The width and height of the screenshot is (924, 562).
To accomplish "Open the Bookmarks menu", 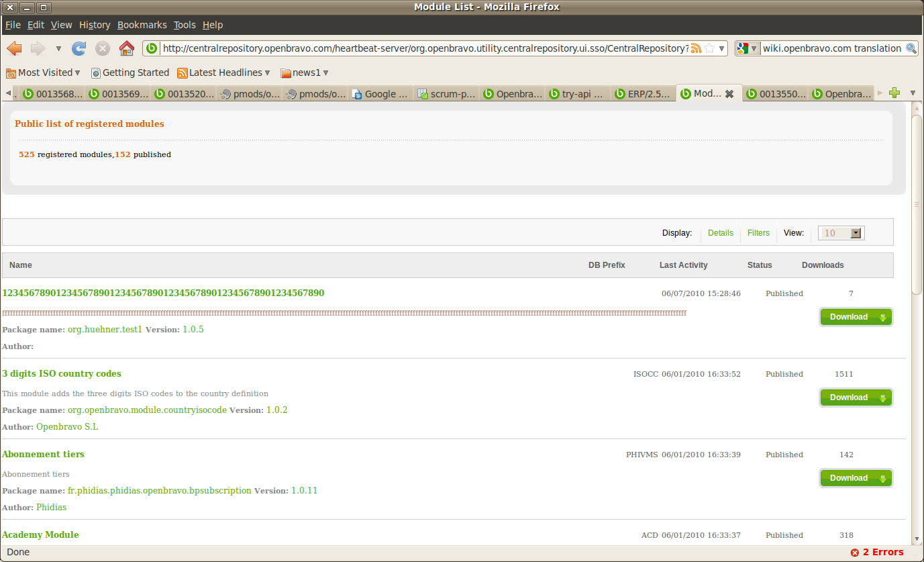I will click(142, 25).
